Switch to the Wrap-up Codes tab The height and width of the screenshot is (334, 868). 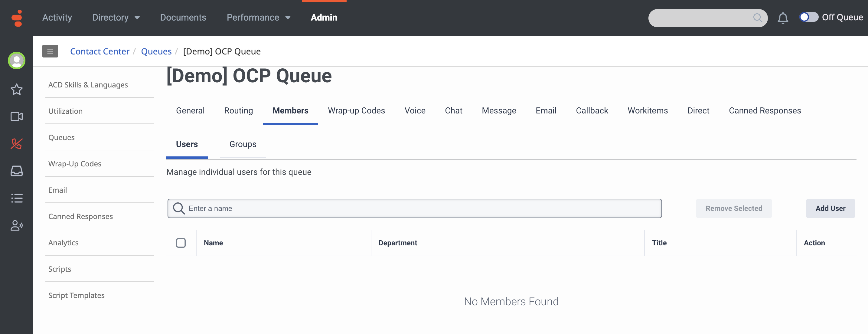click(356, 110)
